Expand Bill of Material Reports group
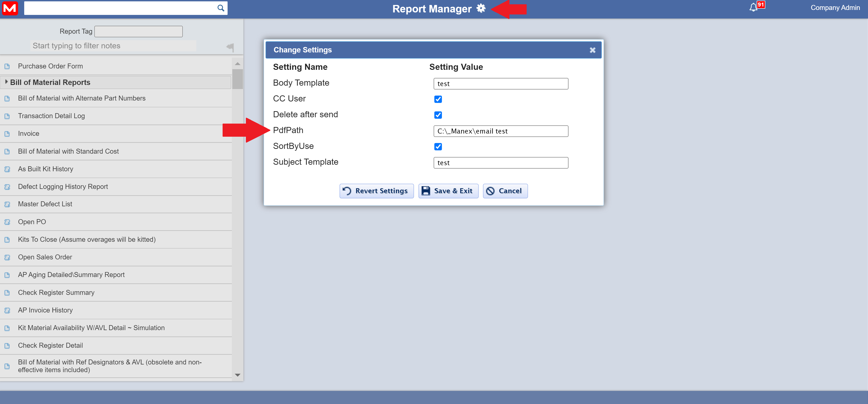 click(x=6, y=82)
